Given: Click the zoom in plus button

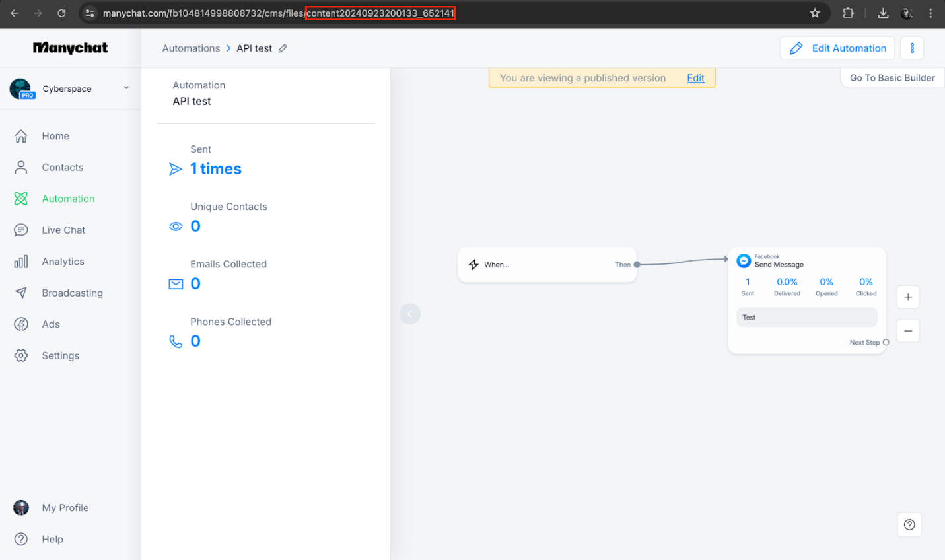Looking at the screenshot, I should [x=908, y=297].
